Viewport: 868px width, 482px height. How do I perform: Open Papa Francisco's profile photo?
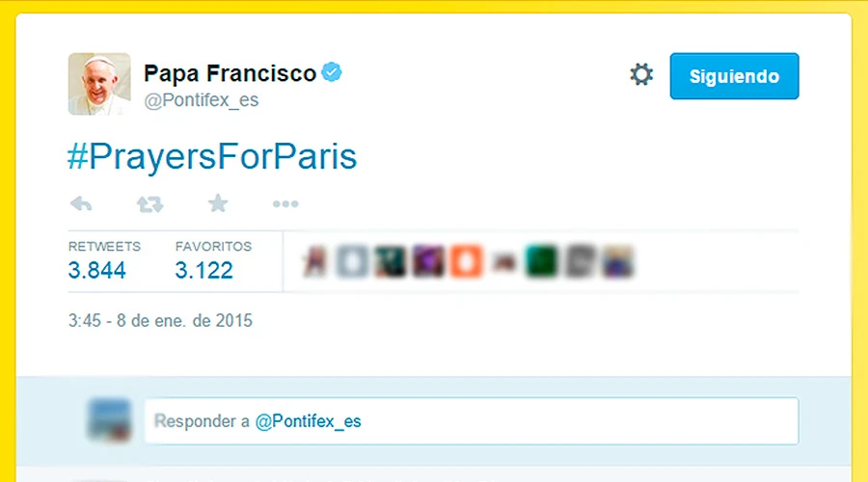(x=98, y=84)
